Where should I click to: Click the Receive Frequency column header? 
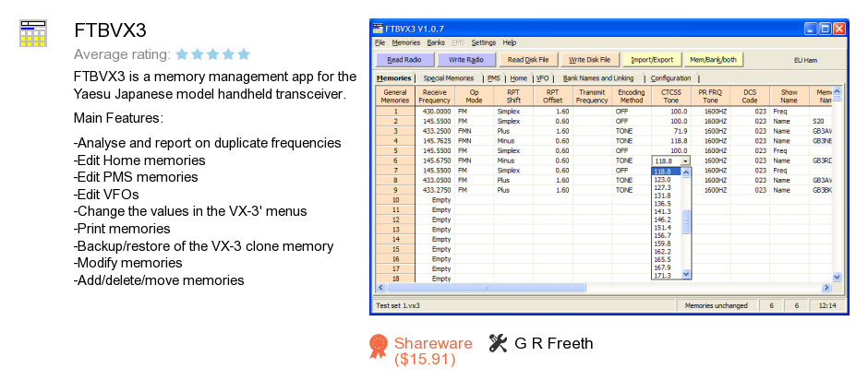pos(435,96)
